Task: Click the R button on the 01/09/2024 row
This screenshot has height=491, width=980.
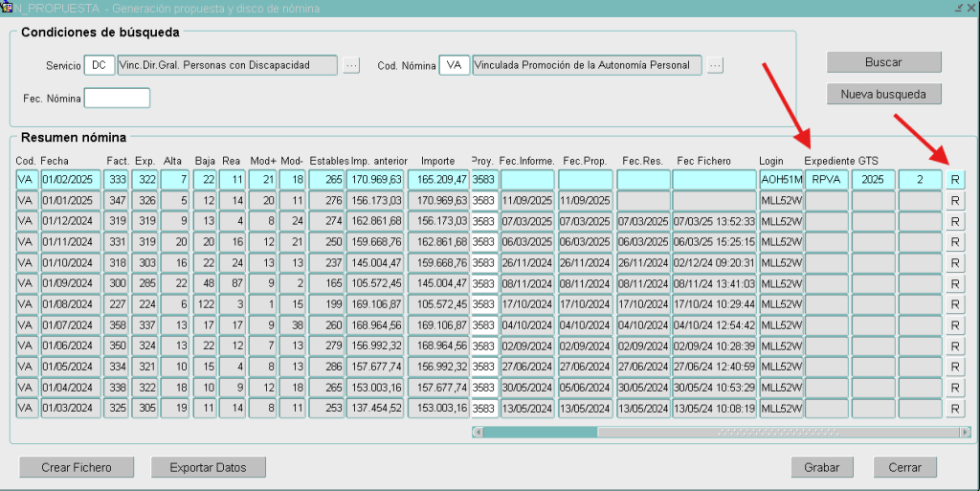Action: point(955,283)
